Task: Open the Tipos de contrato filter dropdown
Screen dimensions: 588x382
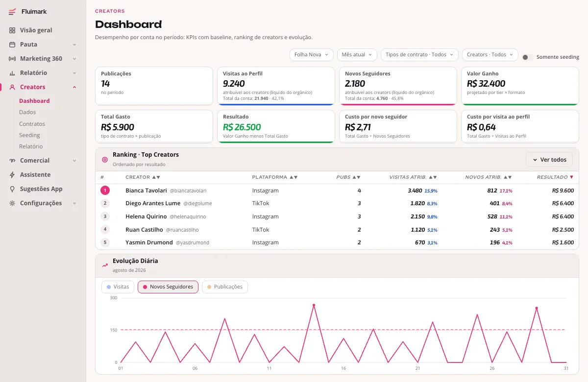Action: 419,55
